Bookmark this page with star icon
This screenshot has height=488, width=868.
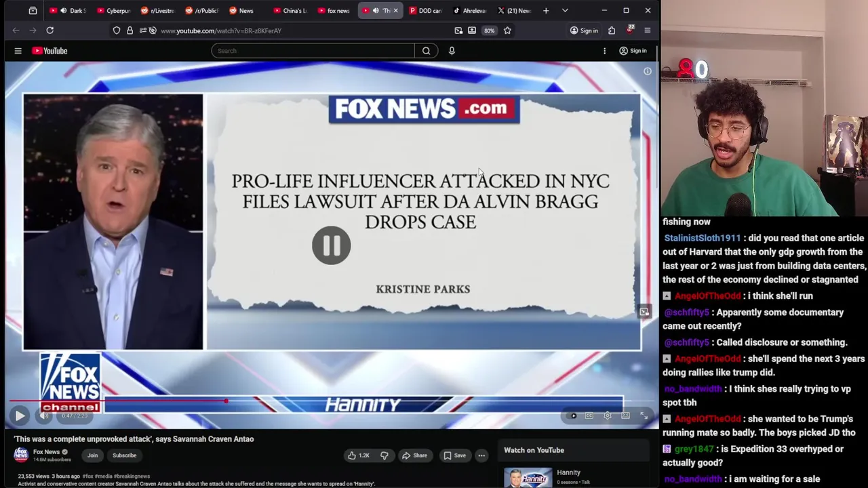tap(507, 30)
